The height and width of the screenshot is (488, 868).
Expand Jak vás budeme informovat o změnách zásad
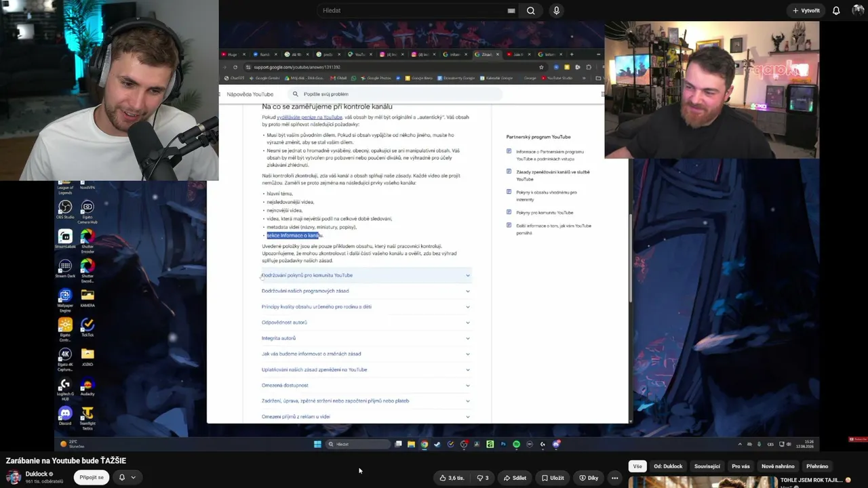(x=366, y=354)
